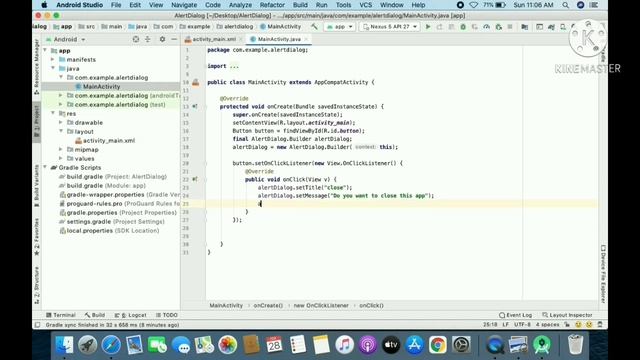640x360 pixels.
Task: Click the Apply Changes icon beside Run
Action: point(440,27)
